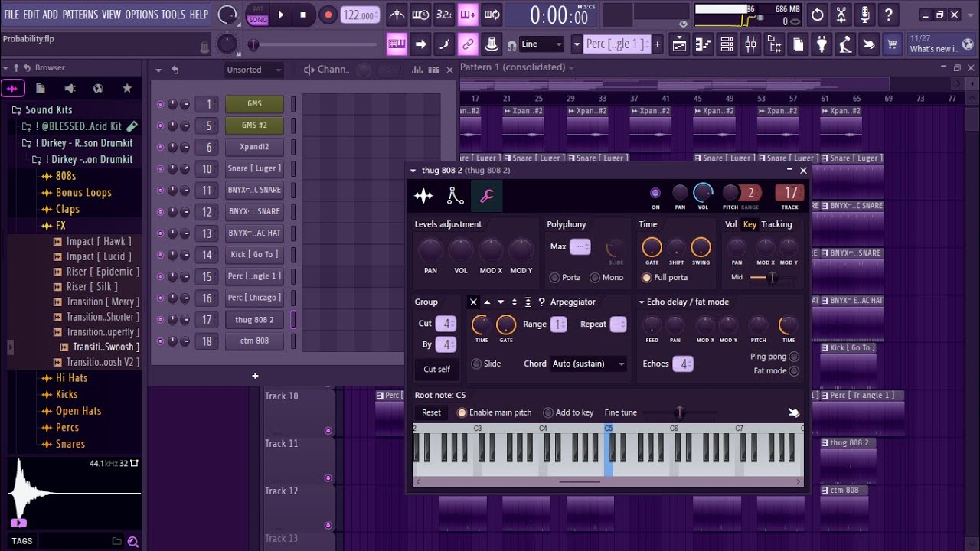Expand the Echo delay / fat mode menu arrow

click(x=642, y=302)
